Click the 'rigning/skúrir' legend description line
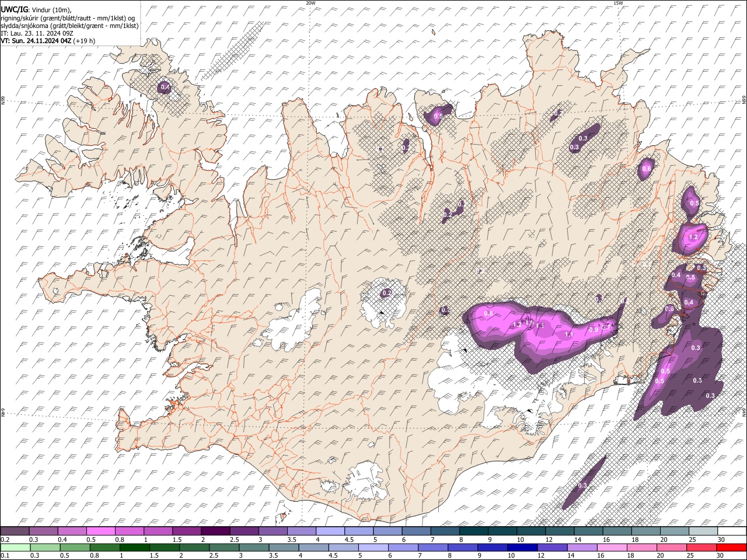Screen dimensions: 747x560 pos(68,18)
